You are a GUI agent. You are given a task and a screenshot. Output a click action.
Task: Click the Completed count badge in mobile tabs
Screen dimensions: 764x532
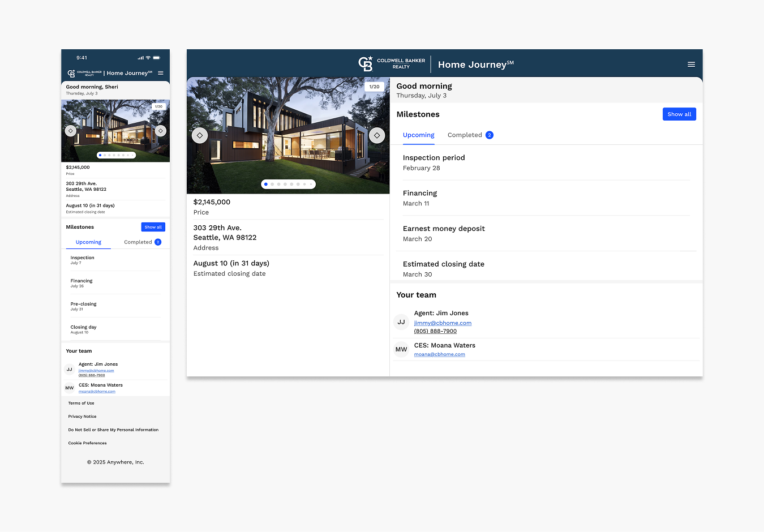coord(158,242)
